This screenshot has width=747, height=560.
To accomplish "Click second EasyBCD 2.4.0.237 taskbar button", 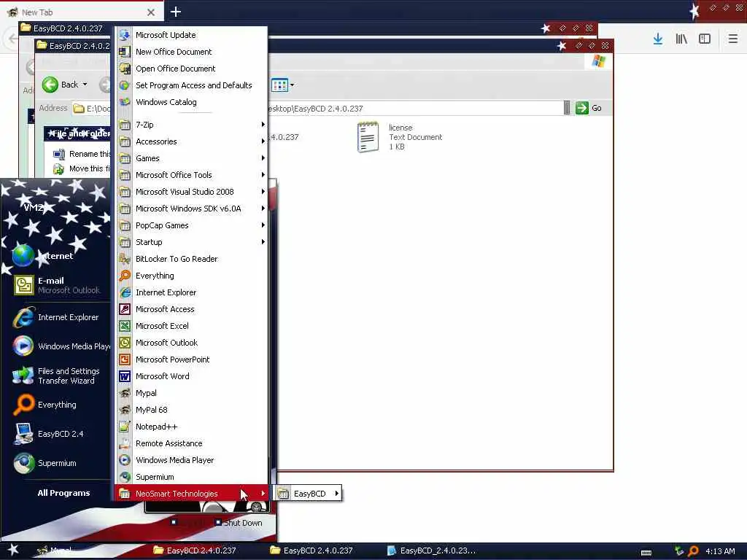I will pyautogui.click(x=311, y=551).
